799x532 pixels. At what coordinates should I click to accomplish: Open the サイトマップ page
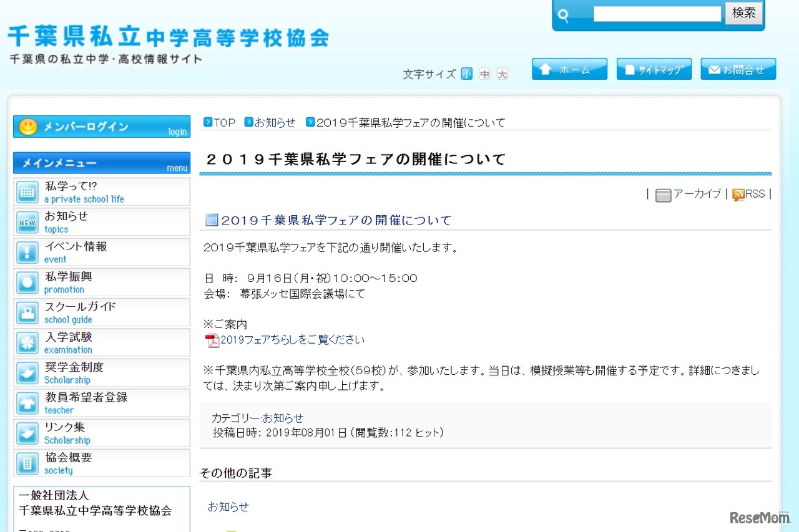click(654, 69)
